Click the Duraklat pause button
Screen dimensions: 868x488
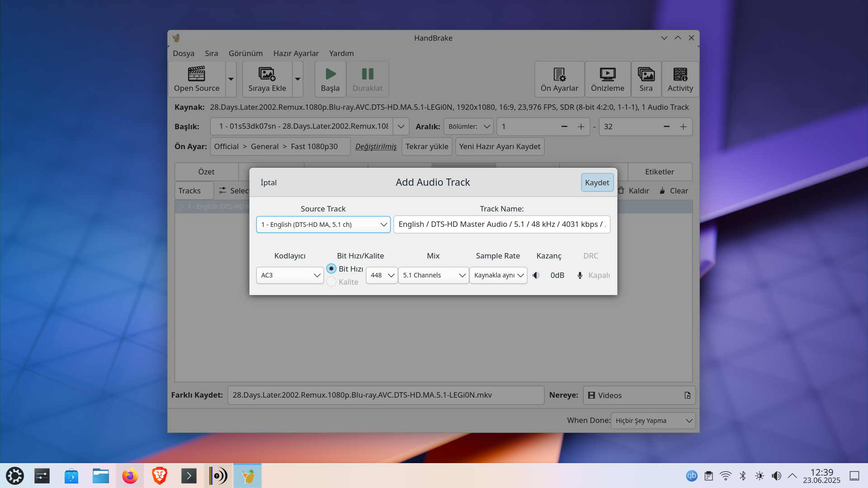368,79
